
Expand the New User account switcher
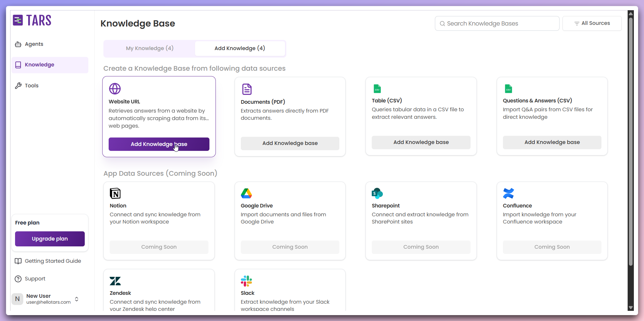[x=77, y=299]
